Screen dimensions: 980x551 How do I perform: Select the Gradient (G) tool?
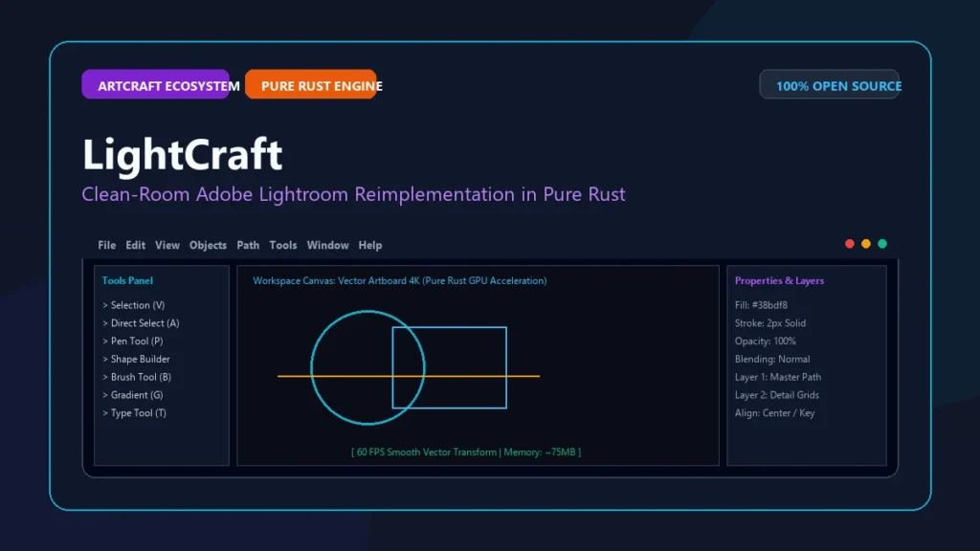tap(132, 395)
